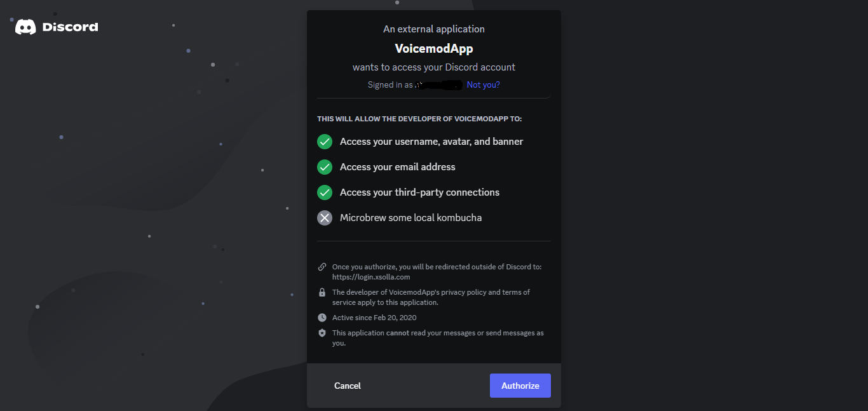The height and width of the screenshot is (411, 868).
Task: Click the "Not you?" link
Action: coord(483,85)
